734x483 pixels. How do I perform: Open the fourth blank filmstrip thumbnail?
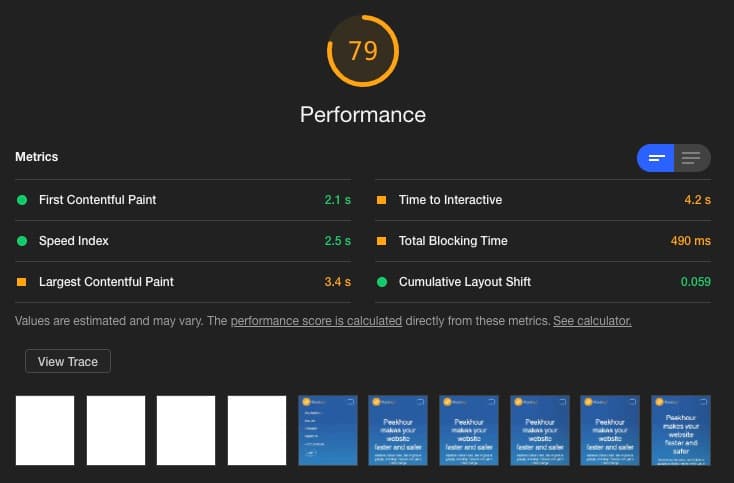coord(257,431)
